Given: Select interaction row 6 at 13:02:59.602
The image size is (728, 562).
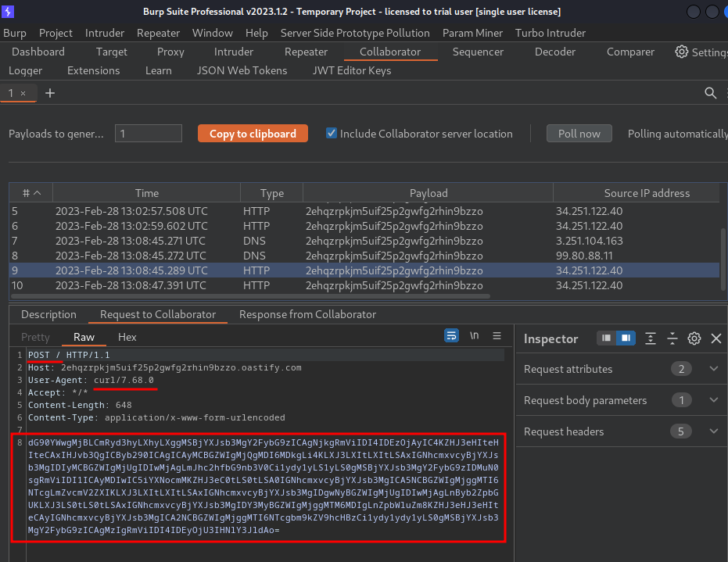Looking at the screenshot, I should coord(364,226).
